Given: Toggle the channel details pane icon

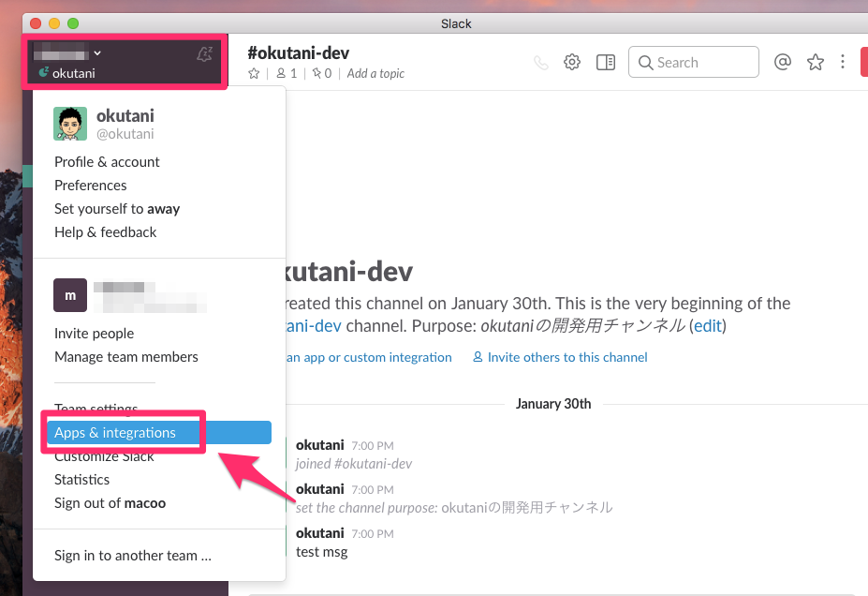Looking at the screenshot, I should tap(606, 62).
